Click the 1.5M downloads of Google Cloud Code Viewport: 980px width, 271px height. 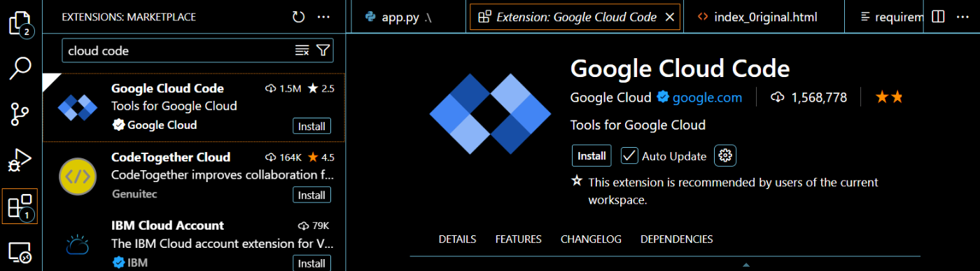pos(283,88)
